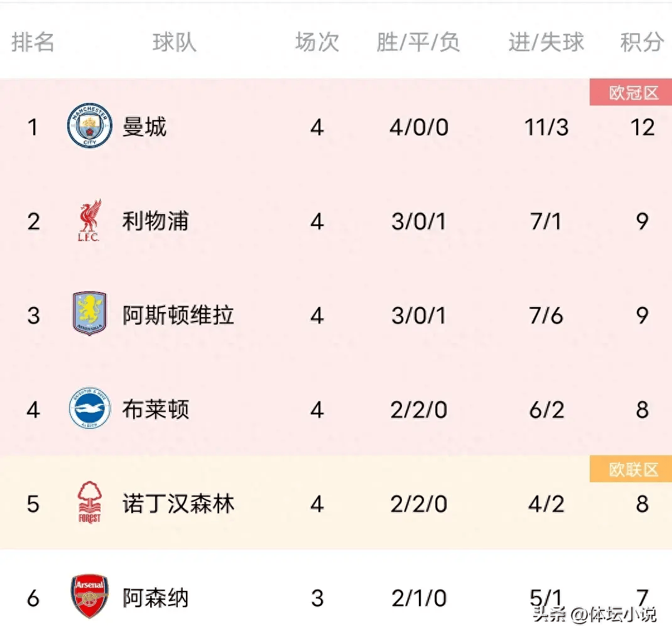Viewport: 672px width, 638px height.
Task: Click the 欧联区 zone tag
Action: pyautogui.click(x=634, y=470)
